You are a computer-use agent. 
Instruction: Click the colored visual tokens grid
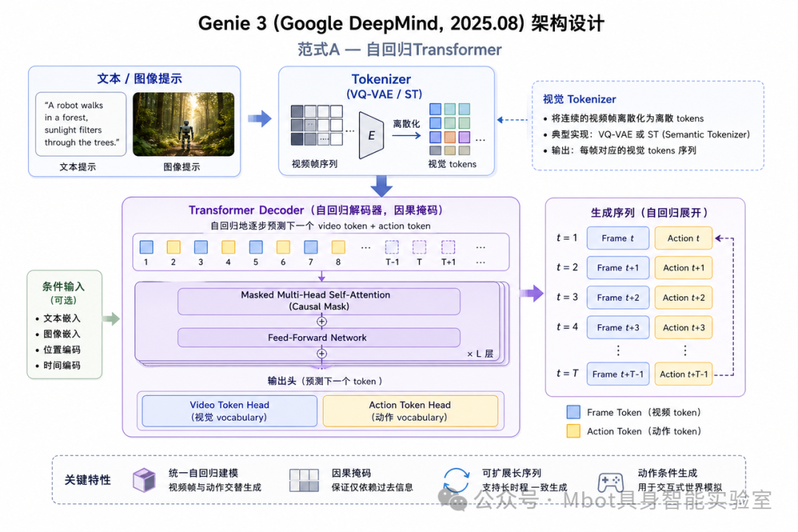[x=450, y=129]
